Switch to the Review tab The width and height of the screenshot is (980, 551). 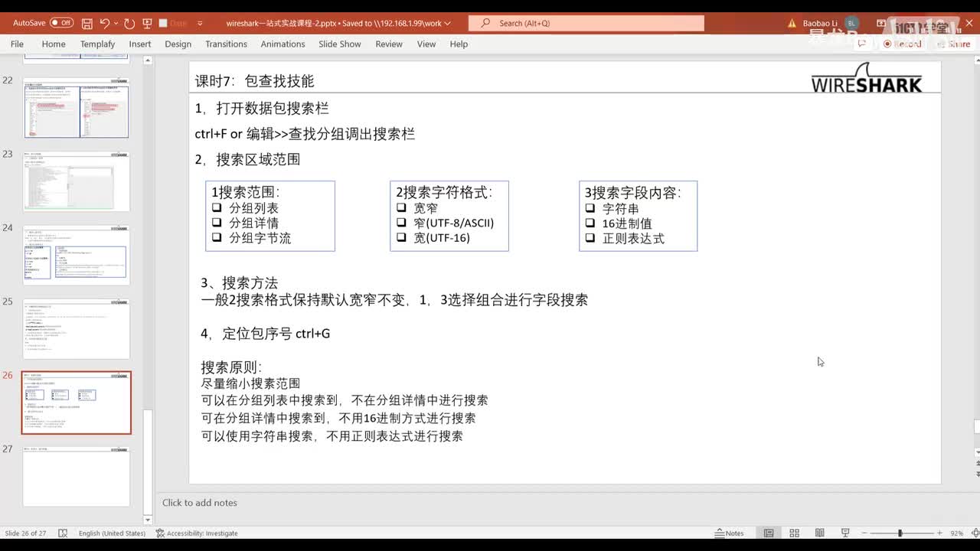[389, 44]
